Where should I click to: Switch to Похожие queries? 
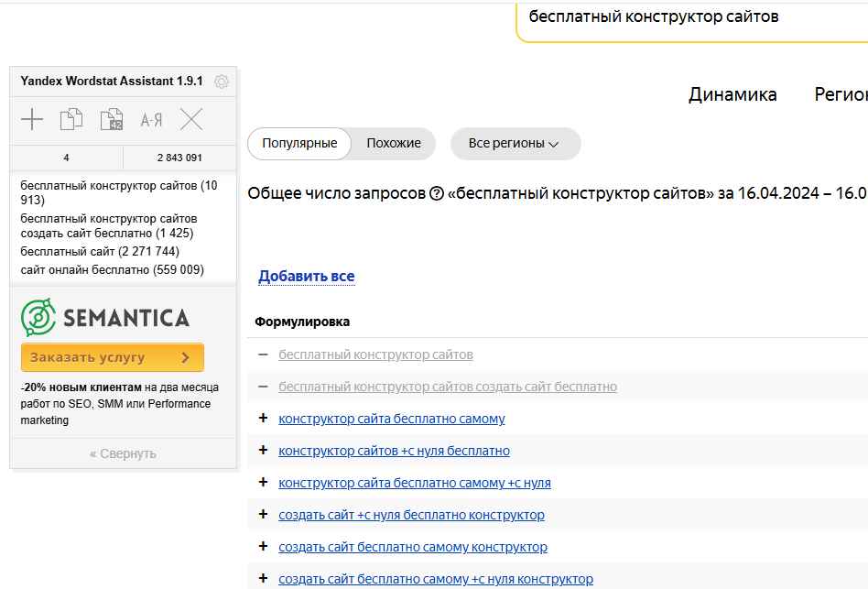394,144
